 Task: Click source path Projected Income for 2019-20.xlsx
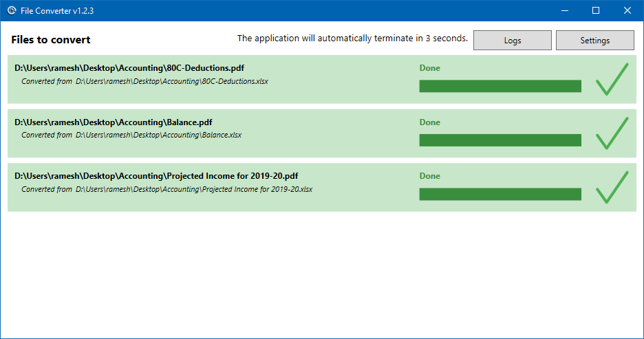pyautogui.click(x=194, y=189)
